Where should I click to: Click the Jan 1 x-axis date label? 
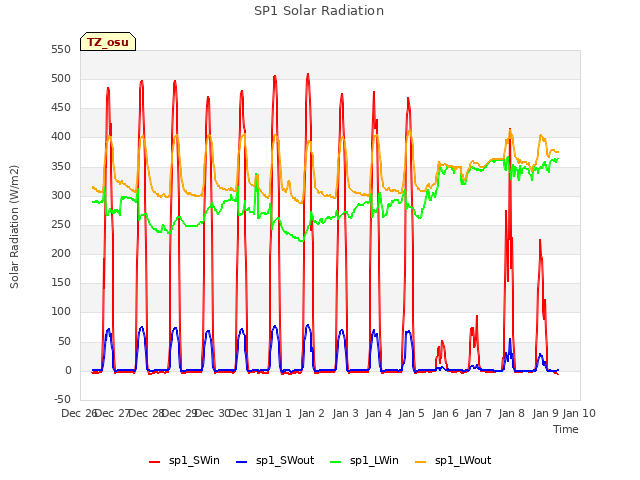click(278, 413)
